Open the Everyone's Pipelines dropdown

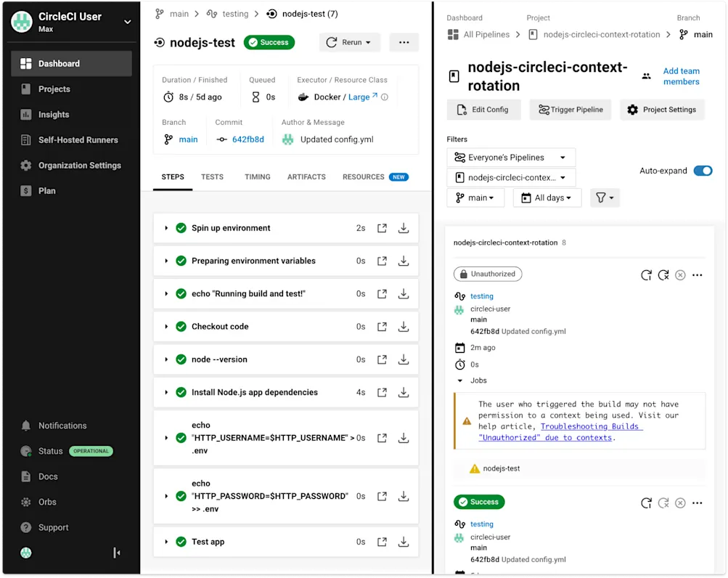tap(510, 157)
